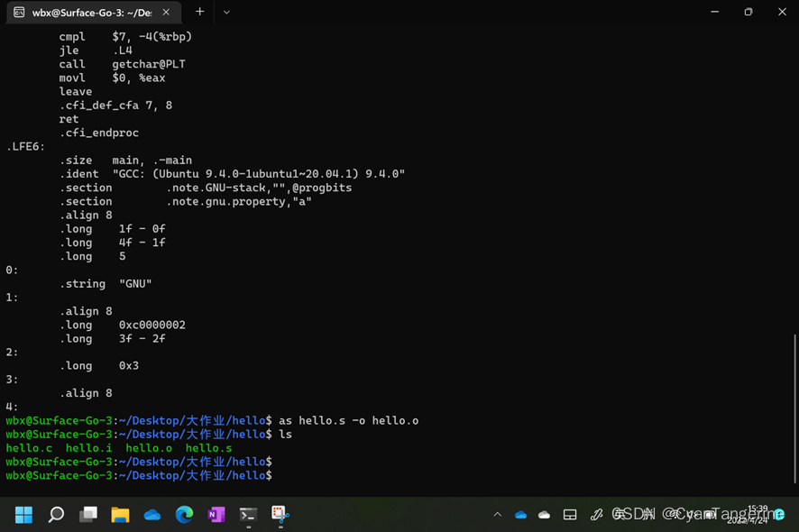The width and height of the screenshot is (799, 532).
Task: Open Task View on taskbar
Action: (88, 515)
